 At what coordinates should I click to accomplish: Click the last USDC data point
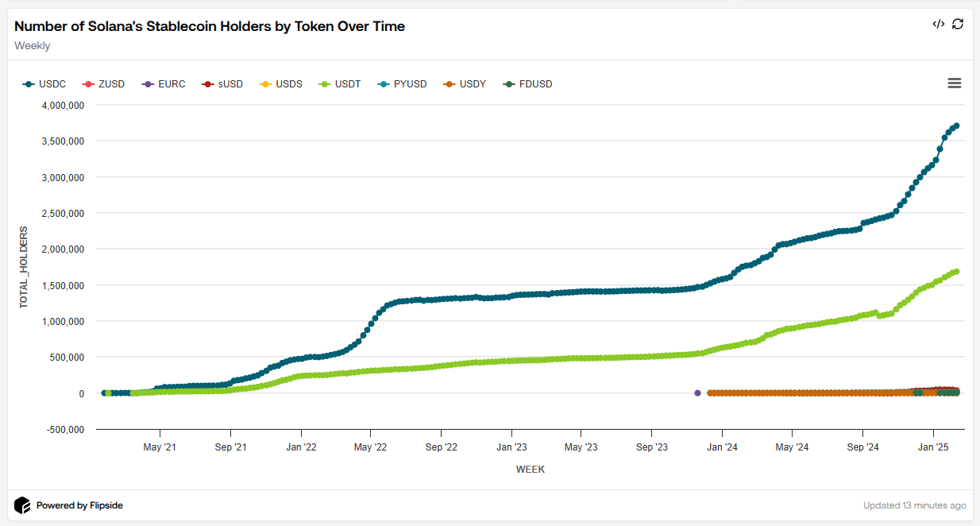tap(956, 126)
